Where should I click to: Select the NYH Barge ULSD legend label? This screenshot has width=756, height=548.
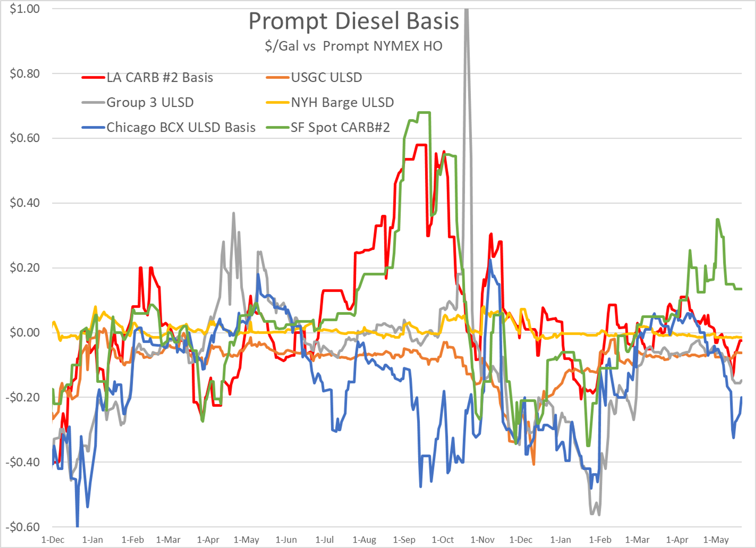point(342,102)
